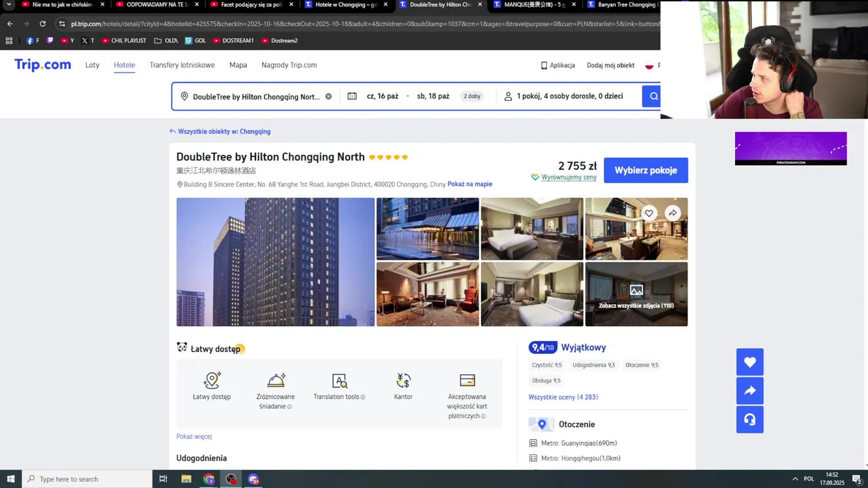This screenshot has width=868, height=488.
Task: Open Zobacz wszystkie zdjęcia (110)
Action: [x=636, y=294]
